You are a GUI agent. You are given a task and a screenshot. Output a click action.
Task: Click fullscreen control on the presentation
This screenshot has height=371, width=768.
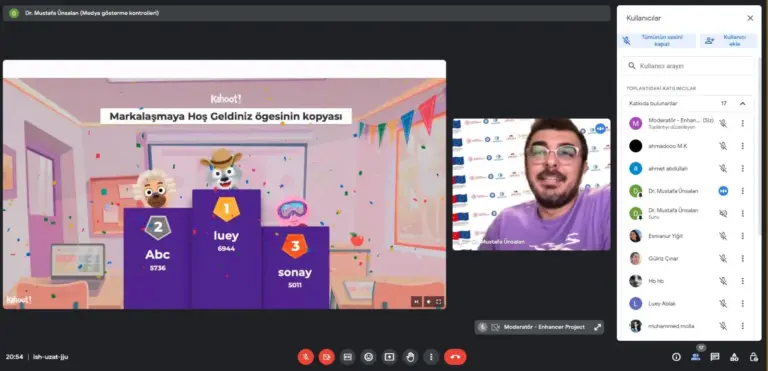click(439, 302)
